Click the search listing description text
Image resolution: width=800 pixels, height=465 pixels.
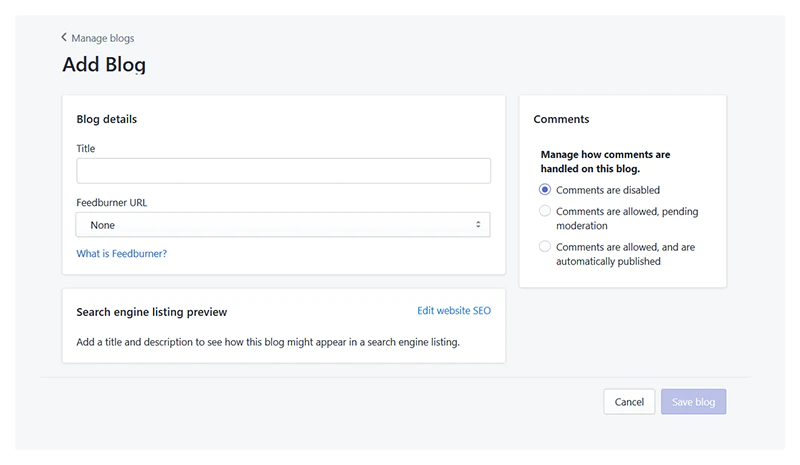click(268, 342)
